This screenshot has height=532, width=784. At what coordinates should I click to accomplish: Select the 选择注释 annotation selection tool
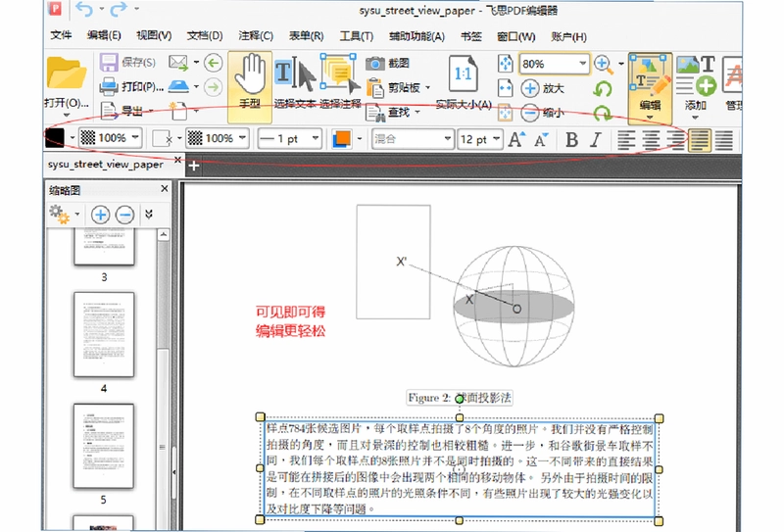[x=340, y=81]
